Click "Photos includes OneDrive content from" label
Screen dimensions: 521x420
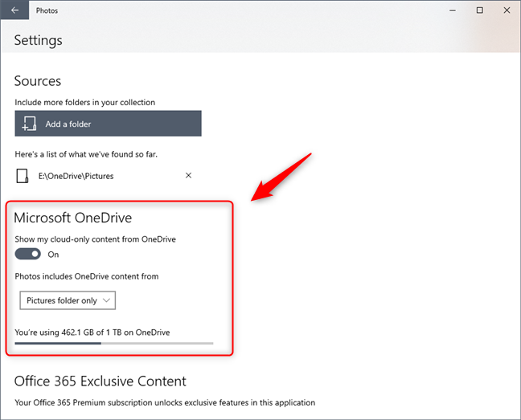pyautogui.click(x=87, y=276)
